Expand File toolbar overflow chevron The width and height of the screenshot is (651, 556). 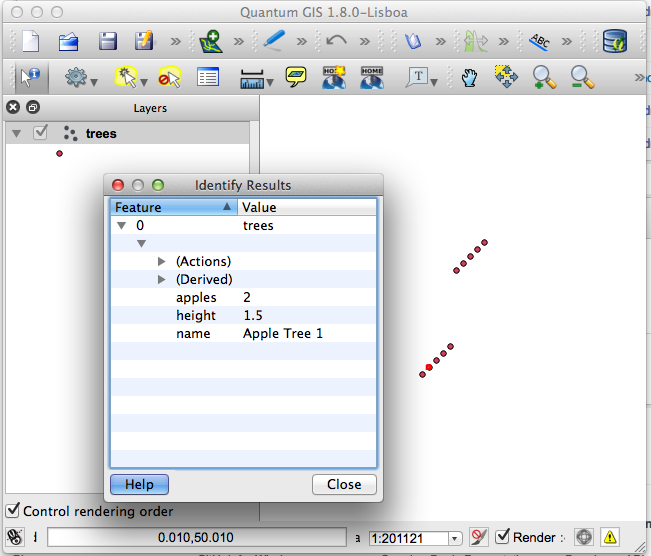[x=176, y=41]
